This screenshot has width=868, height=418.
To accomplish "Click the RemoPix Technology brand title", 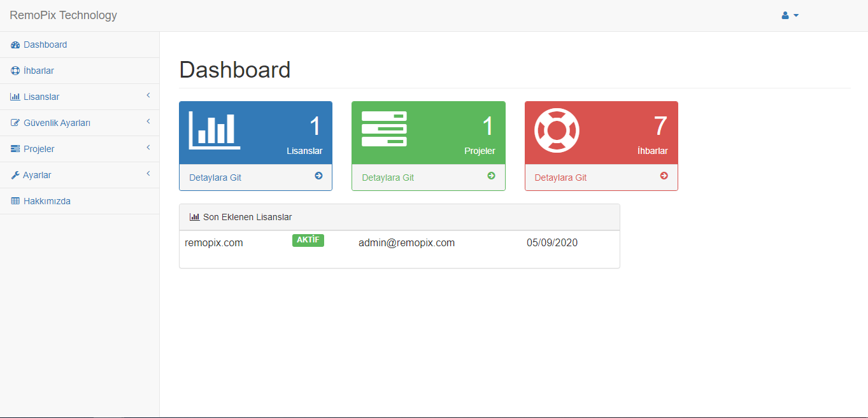I will (63, 15).
